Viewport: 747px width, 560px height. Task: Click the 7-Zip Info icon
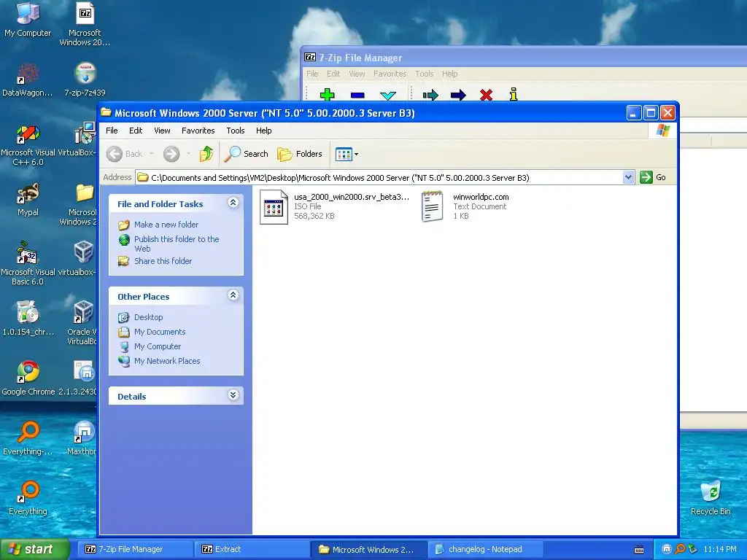pyautogui.click(x=513, y=94)
